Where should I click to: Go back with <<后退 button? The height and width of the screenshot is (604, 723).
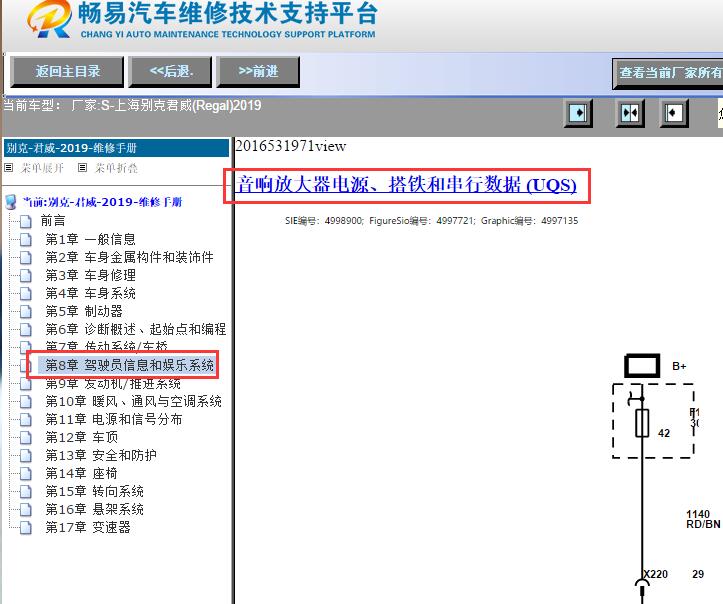(170, 71)
